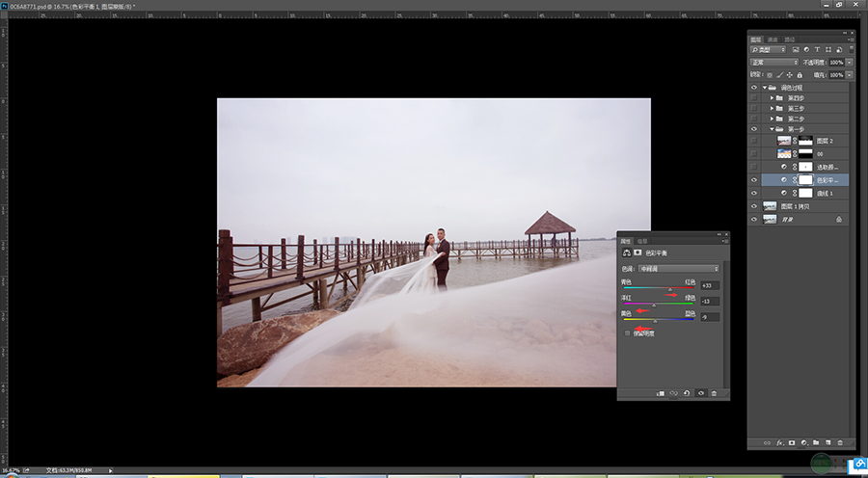Click the magenta-green value field -13
Image resolution: width=868 pixels, height=478 pixels.
click(x=709, y=302)
